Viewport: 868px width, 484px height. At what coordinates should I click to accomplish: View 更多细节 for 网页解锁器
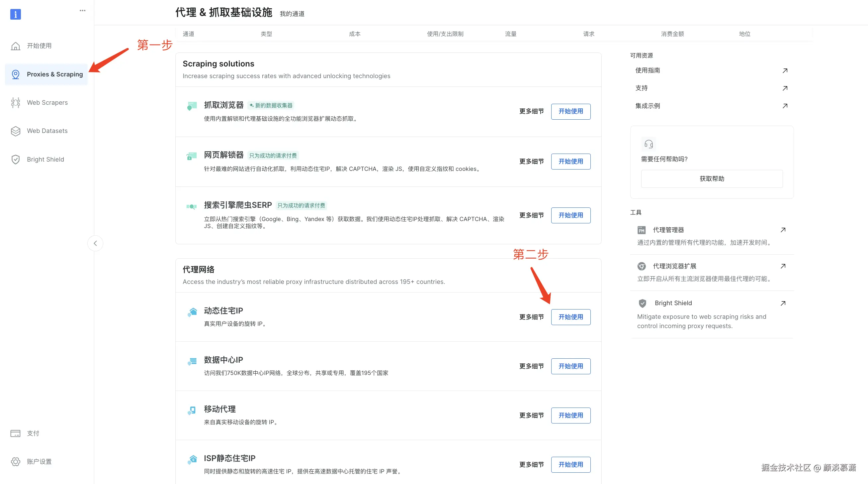[531, 162]
